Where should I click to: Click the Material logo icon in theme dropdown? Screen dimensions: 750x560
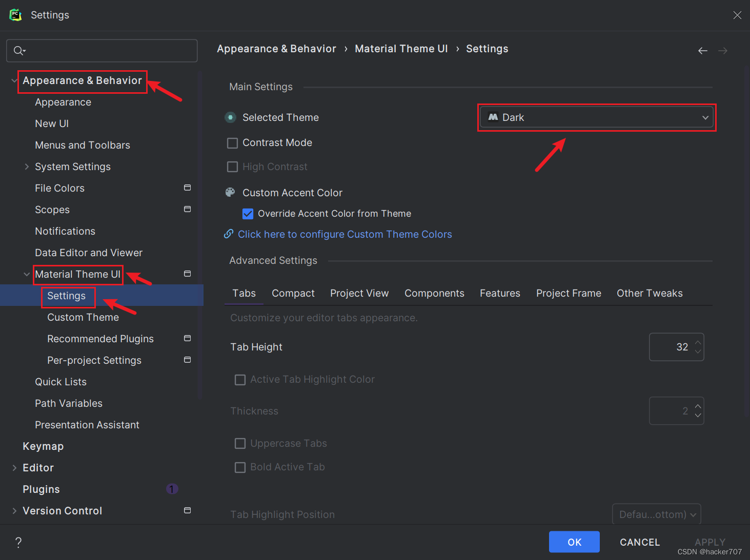(493, 117)
